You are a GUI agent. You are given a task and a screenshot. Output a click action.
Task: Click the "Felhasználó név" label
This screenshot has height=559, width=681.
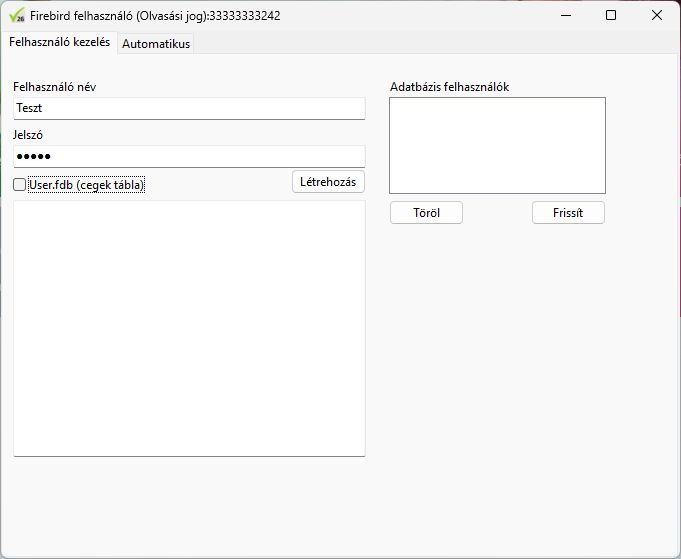click(55, 87)
